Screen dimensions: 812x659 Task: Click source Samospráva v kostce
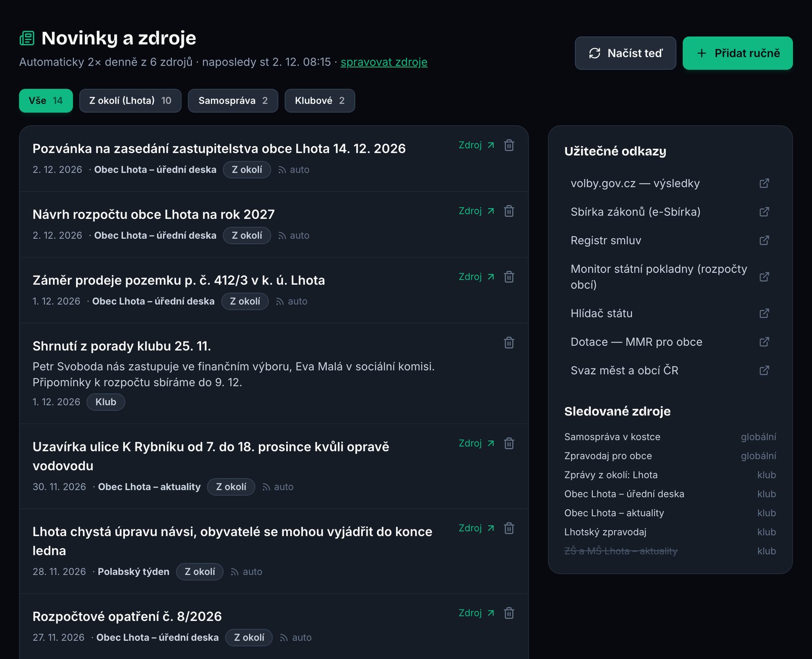point(612,437)
